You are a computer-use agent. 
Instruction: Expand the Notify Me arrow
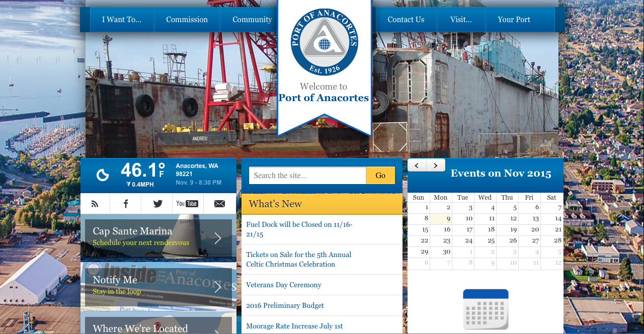[218, 287]
